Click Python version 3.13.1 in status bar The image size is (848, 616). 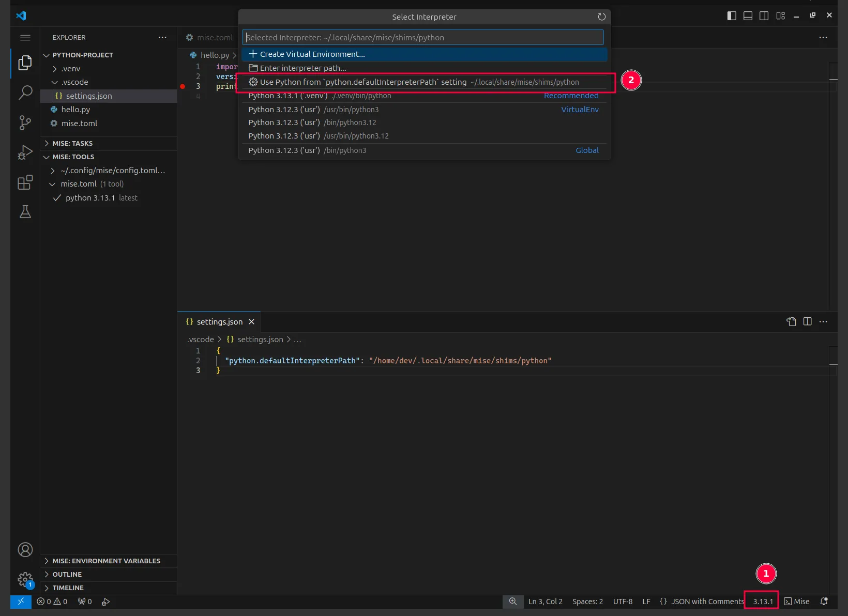pyautogui.click(x=763, y=602)
